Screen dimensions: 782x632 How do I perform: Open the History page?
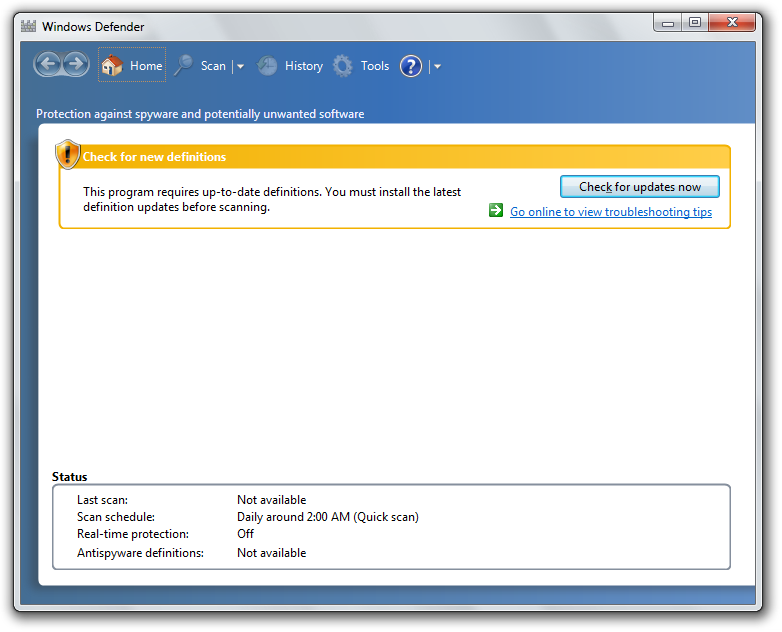click(x=304, y=66)
